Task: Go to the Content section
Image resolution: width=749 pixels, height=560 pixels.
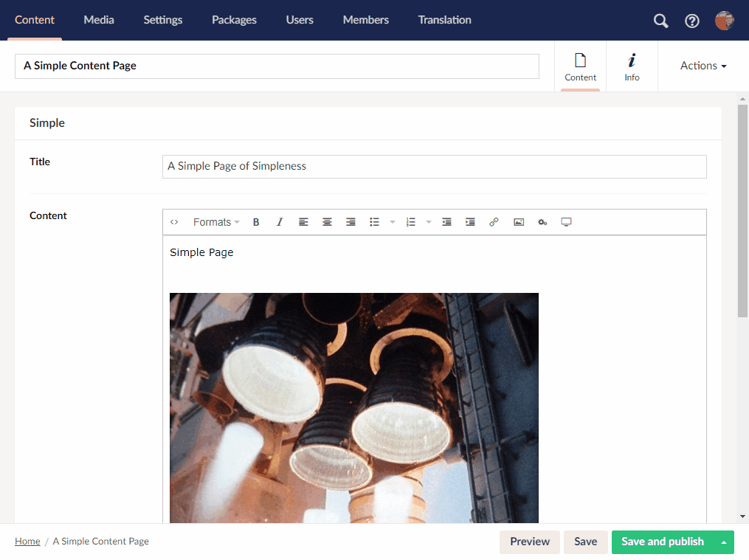Action: click(35, 20)
